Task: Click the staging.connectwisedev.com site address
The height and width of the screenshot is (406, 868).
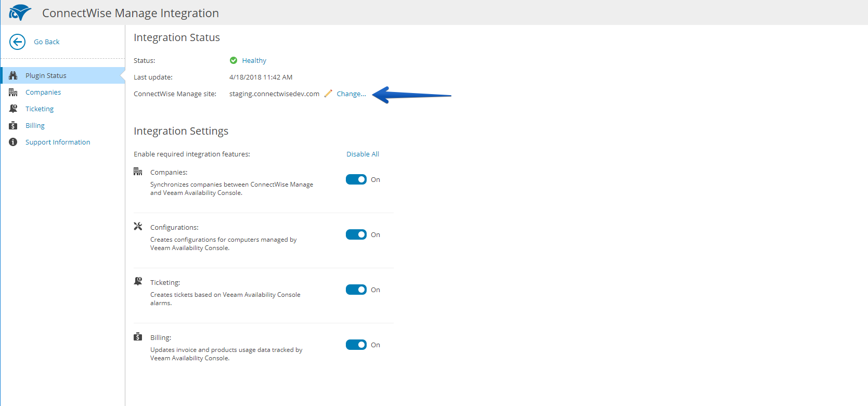Action: tap(275, 94)
